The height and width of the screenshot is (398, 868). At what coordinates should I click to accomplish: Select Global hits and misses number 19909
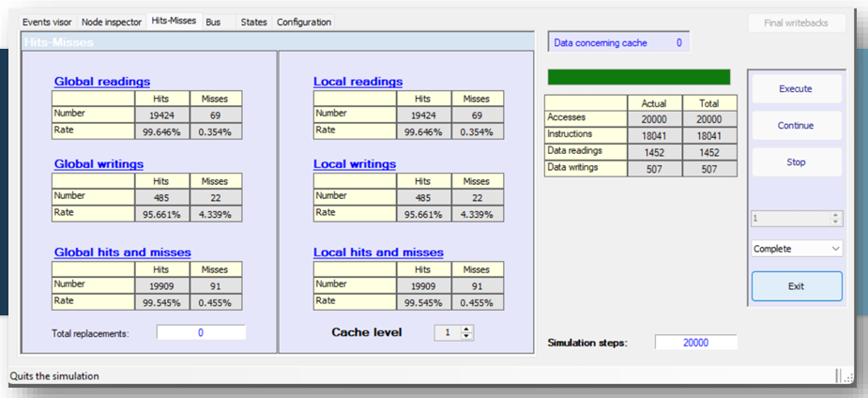[x=162, y=286]
